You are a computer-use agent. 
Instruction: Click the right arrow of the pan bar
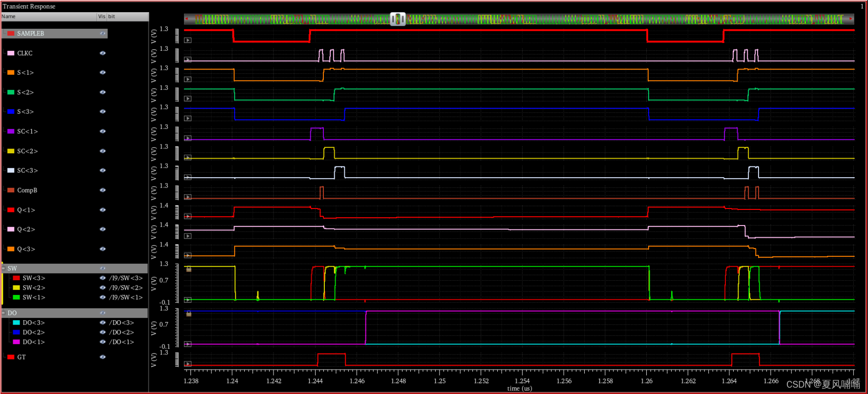coord(851,19)
